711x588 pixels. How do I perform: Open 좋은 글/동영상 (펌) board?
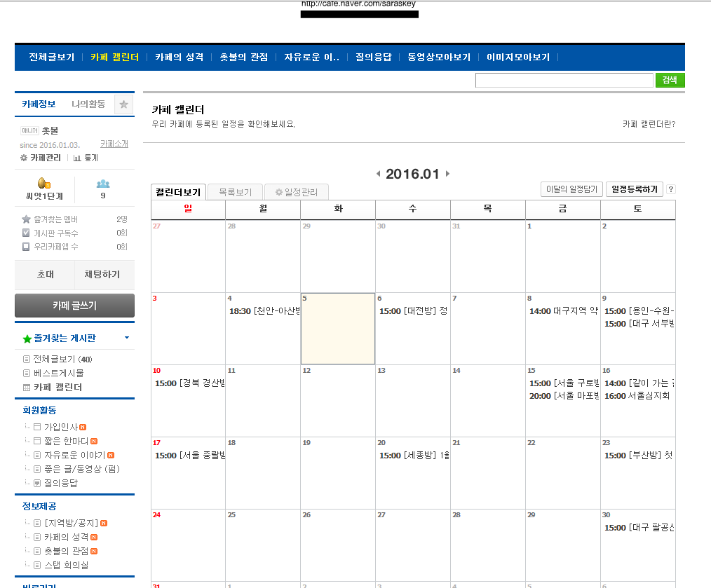(81, 470)
